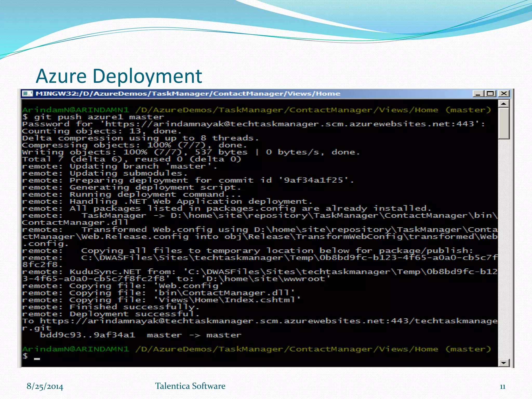The height and width of the screenshot is (399, 532).
Task: Click 'Total 7 (delta 6), reused 0' line
Action: pos(132,159)
